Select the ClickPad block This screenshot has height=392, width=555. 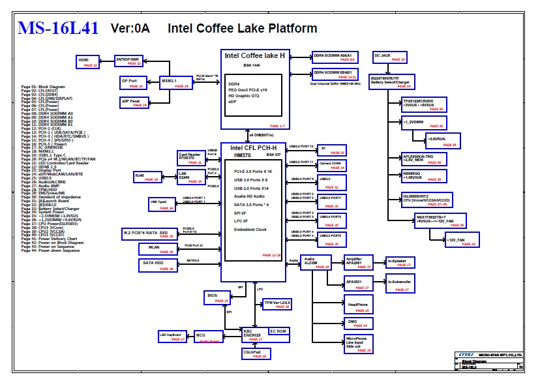click(x=256, y=354)
